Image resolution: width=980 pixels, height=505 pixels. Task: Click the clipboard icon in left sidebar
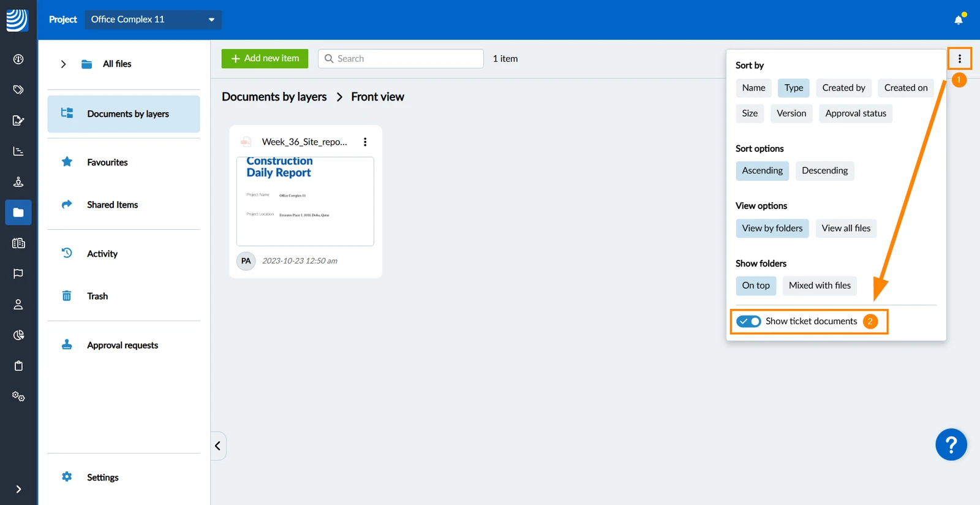pyautogui.click(x=18, y=366)
